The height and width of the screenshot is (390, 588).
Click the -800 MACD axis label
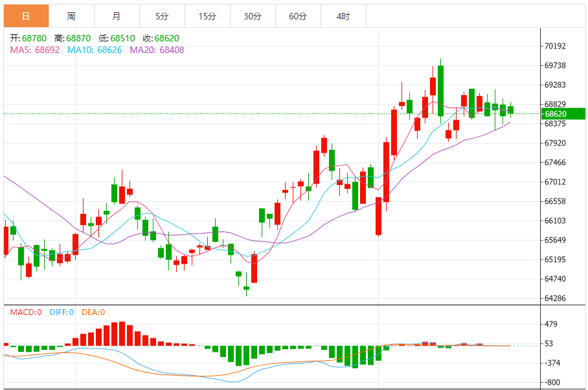click(x=552, y=382)
